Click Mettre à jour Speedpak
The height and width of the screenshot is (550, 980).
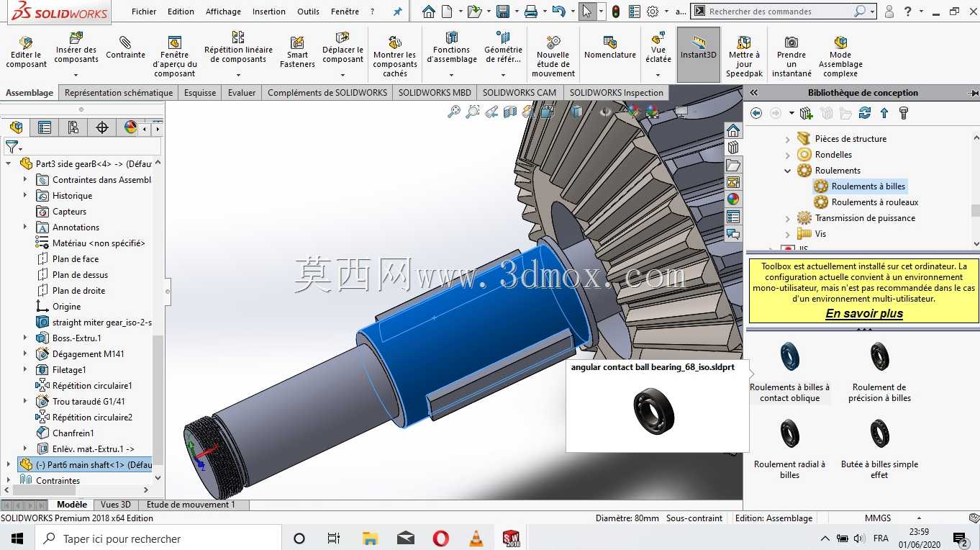744,56
